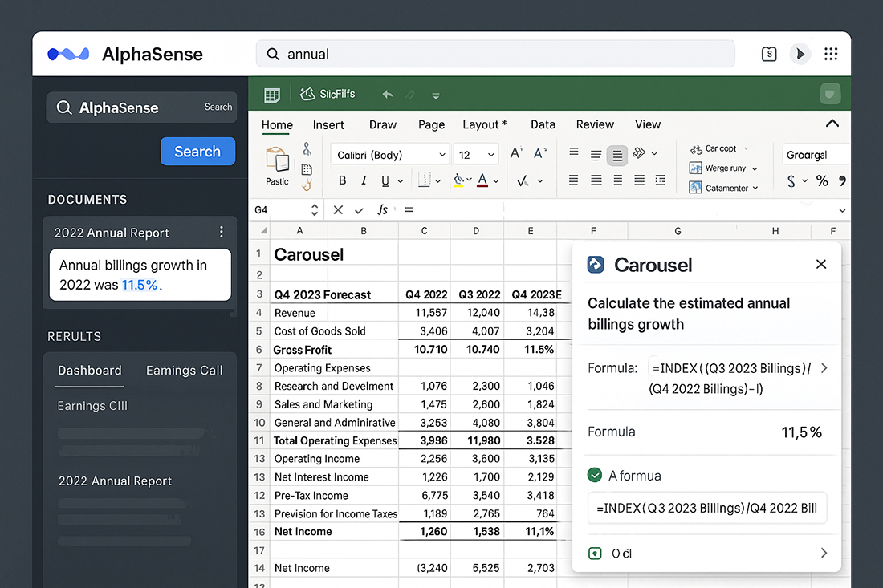883x588 pixels.
Task: Toggle Bold formatting
Action: tap(342, 180)
